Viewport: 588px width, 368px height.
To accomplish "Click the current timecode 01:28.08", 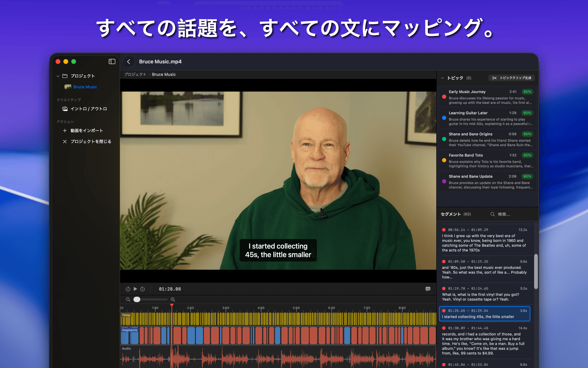I will (170, 289).
